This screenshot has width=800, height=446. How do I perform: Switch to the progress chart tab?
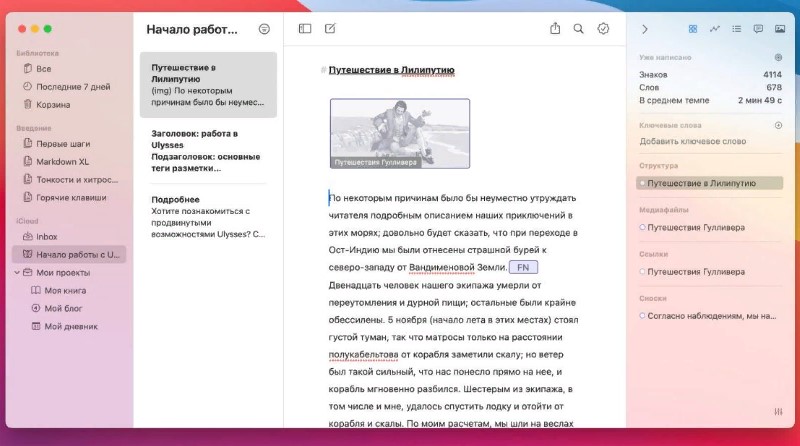[715, 29]
